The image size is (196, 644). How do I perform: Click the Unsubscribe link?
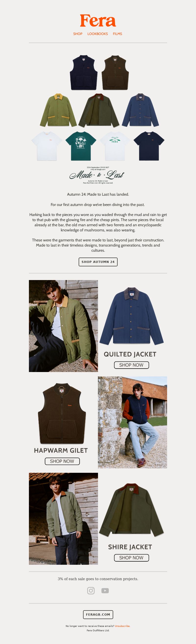pos(122,626)
